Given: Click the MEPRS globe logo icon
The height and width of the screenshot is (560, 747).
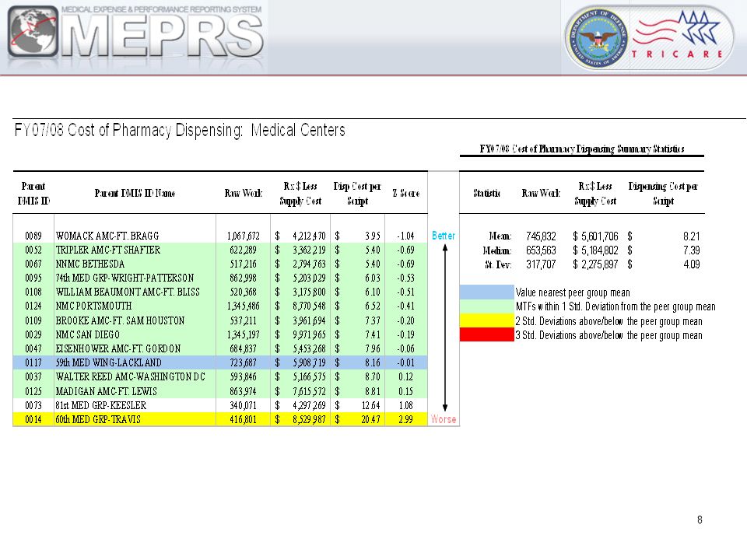Looking at the screenshot, I should [33, 31].
